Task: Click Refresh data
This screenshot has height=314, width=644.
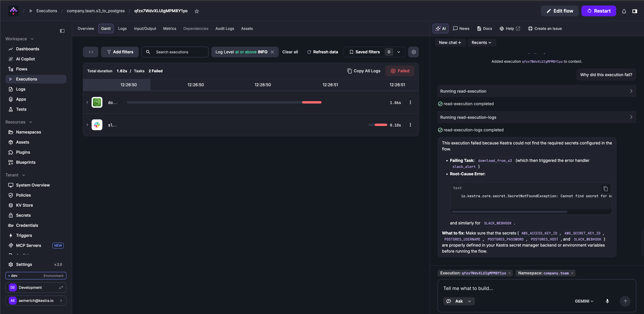Action: 323,52
